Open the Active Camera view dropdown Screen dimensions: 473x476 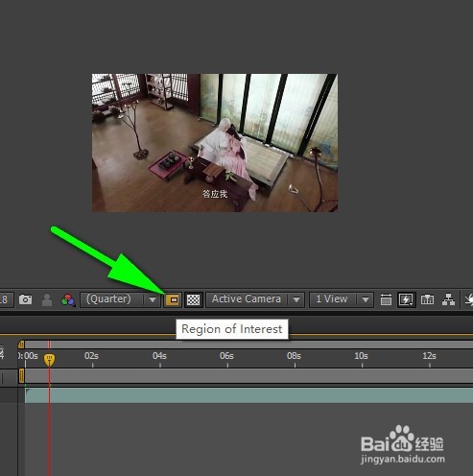point(255,300)
